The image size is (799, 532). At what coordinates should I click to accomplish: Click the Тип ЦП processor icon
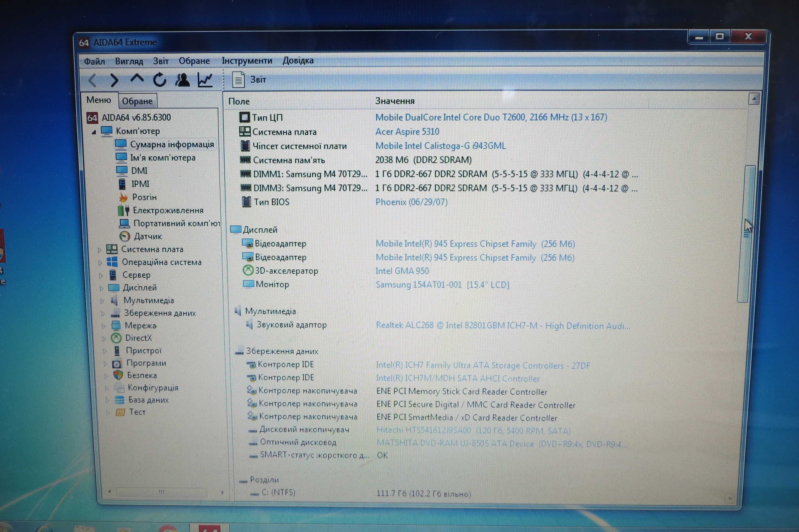(x=244, y=117)
